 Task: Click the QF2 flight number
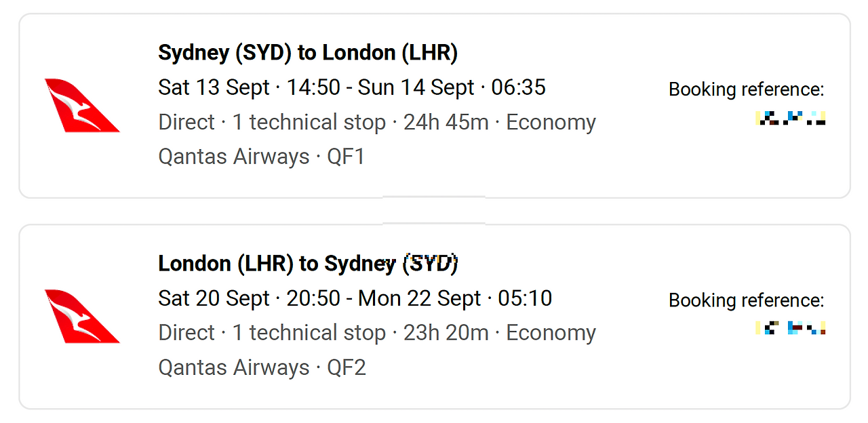(347, 368)
